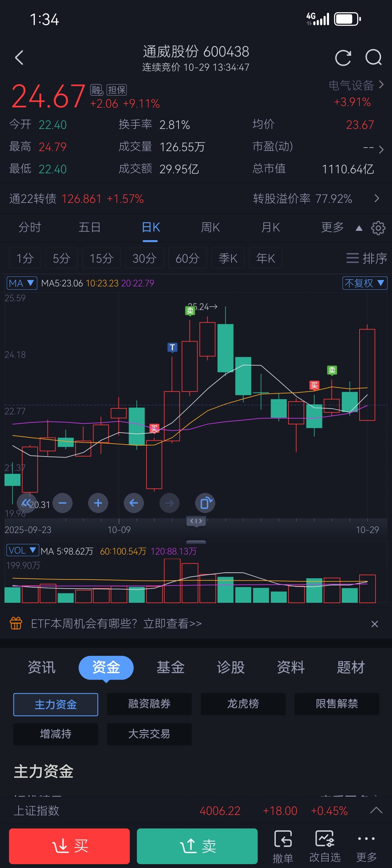Open the MA indicator dropdown
Image resolution: width=392 pixels, height=868 pixels.
(x=22, y=283)
